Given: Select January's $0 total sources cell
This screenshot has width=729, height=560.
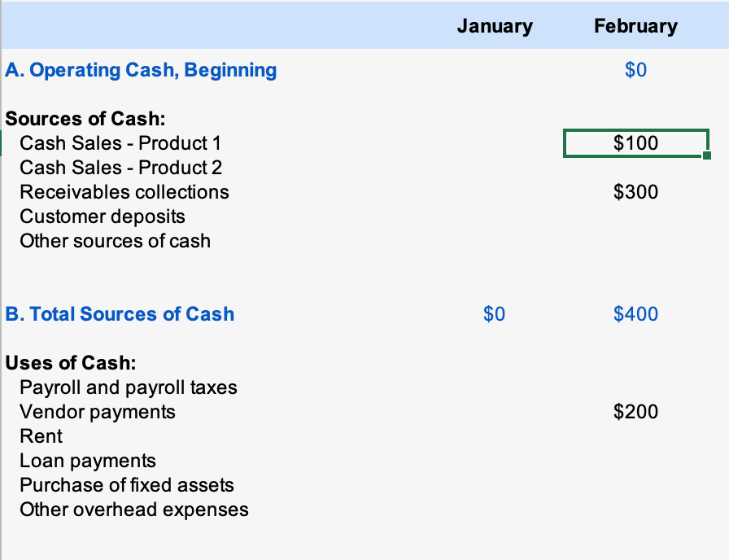Looking at the screenshot, I should [x=494, y=314].
